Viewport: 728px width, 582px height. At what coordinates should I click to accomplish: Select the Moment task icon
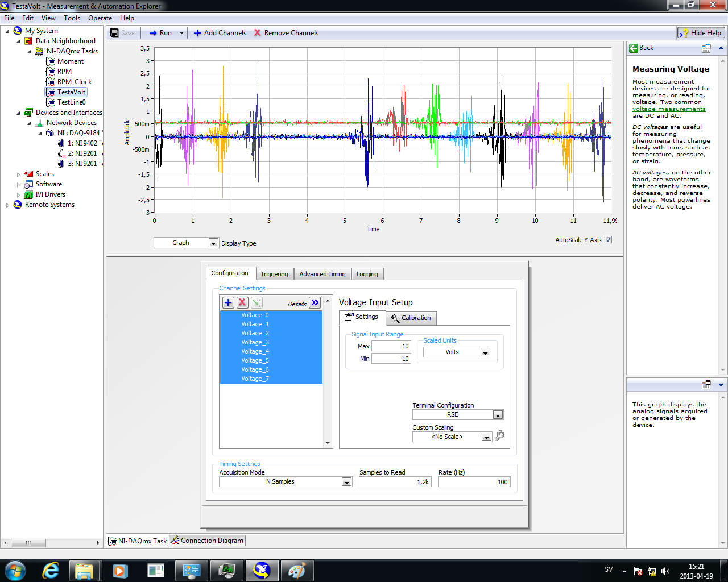tap(51, 61)
